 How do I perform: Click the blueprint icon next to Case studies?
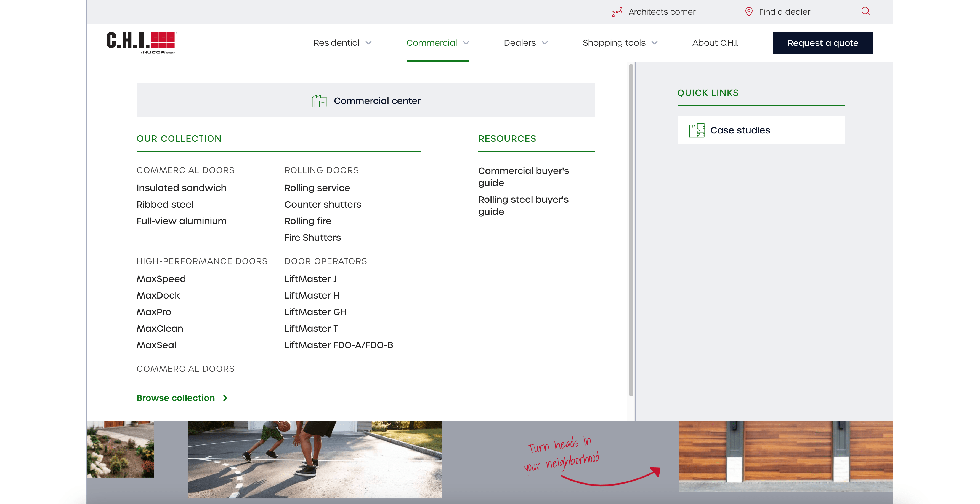point(697,130)
